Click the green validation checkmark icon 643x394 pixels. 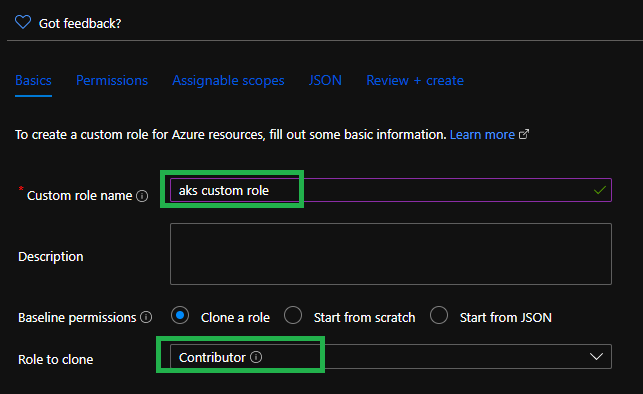tap(600, 190)
